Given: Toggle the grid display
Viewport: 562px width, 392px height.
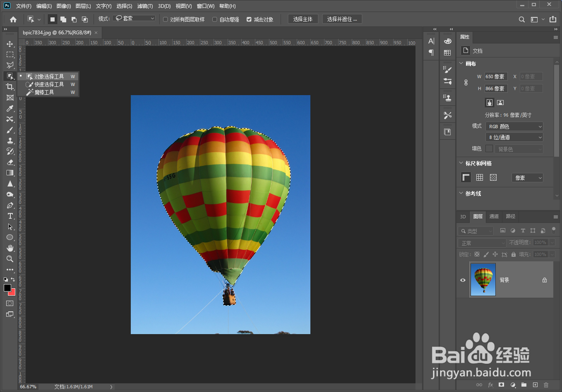Looking at the screenshot, I should click(480, 177).
